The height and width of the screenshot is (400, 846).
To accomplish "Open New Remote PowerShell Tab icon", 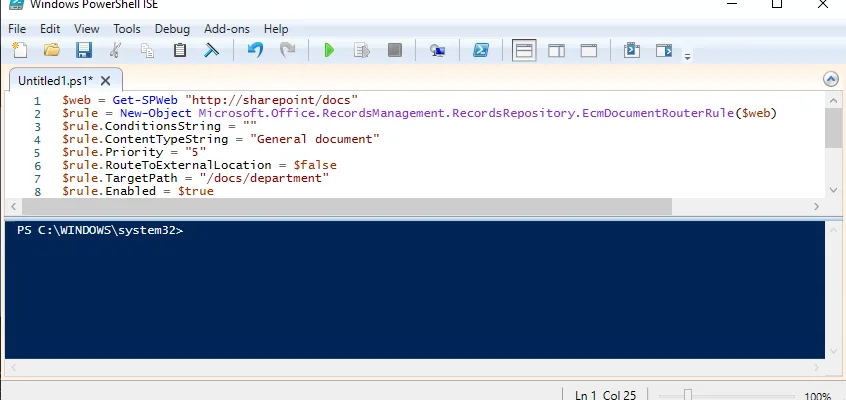I will tap(438, 51).
